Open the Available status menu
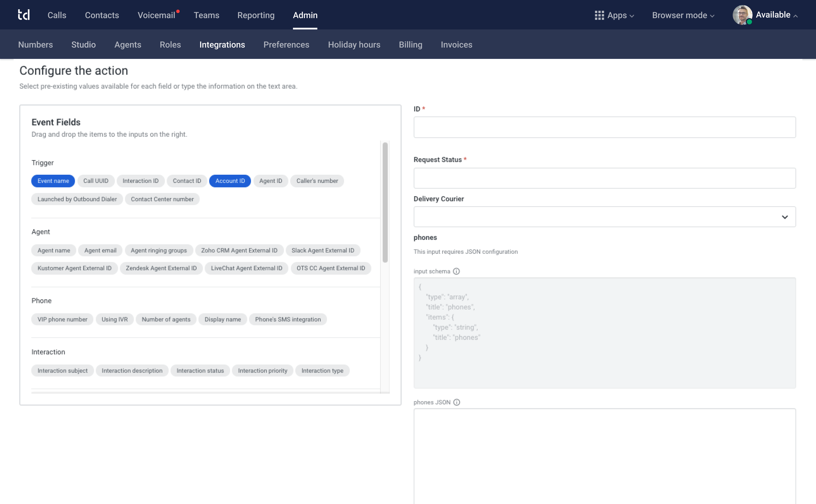Screen dimensions: 816x504 click(777, 15)
